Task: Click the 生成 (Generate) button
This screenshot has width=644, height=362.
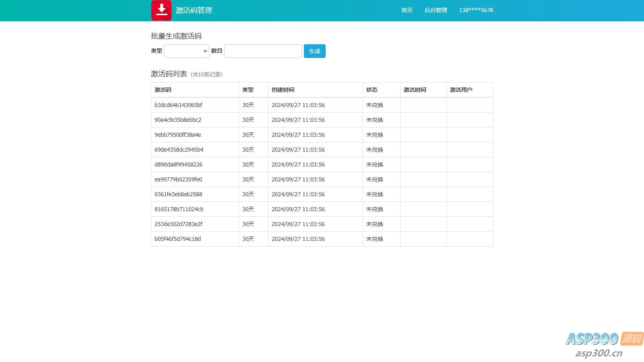Action: coord(315,51)
